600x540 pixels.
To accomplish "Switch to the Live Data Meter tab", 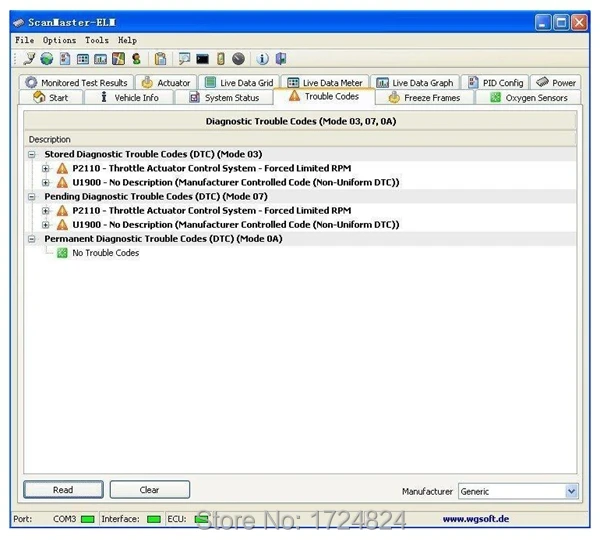I will (325, 83).
